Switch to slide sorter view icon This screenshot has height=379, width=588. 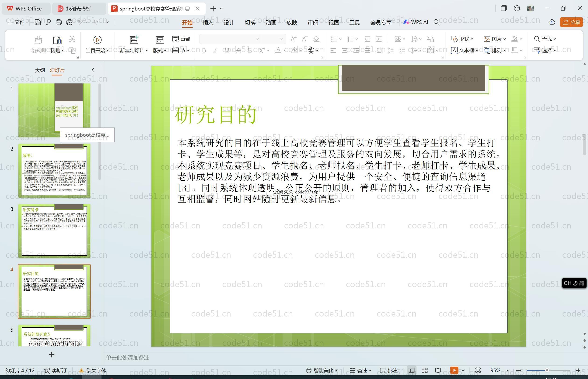(424, 370)
